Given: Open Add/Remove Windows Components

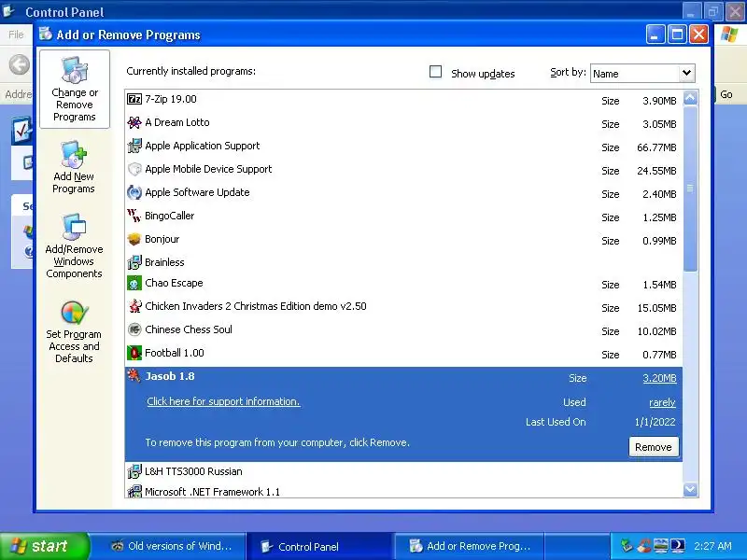Looking at the screenshot, I should click(74, 246).
